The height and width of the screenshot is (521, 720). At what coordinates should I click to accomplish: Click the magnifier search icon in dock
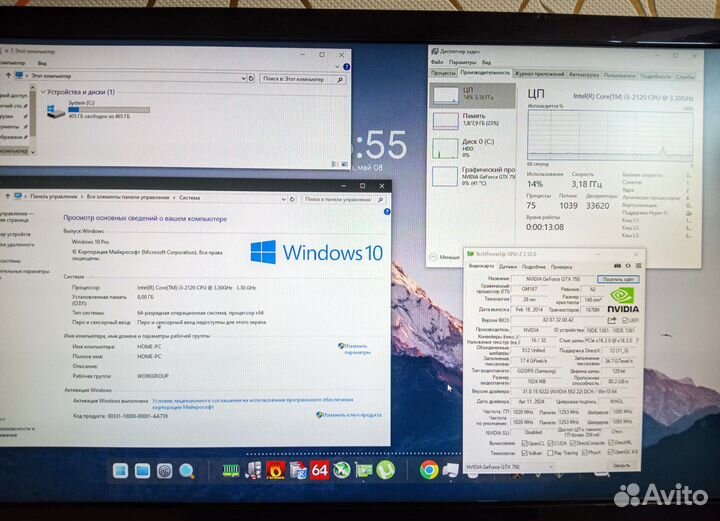coord(186,471)
